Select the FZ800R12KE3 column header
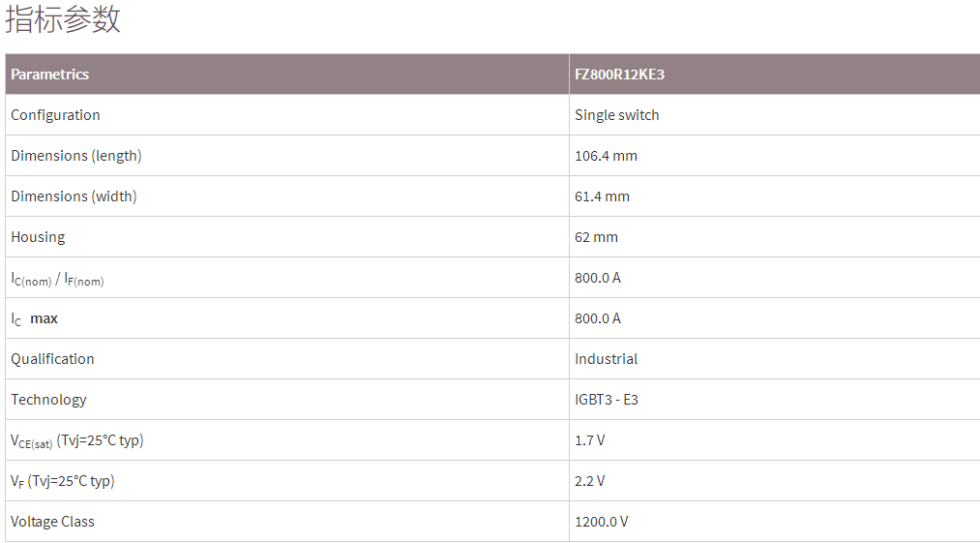The height and width of the screenshot is (543, 980). [x=619, y=75]
